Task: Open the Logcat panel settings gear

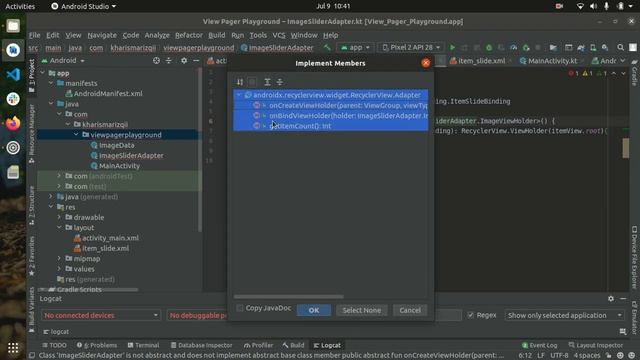Action: [611, 299]
